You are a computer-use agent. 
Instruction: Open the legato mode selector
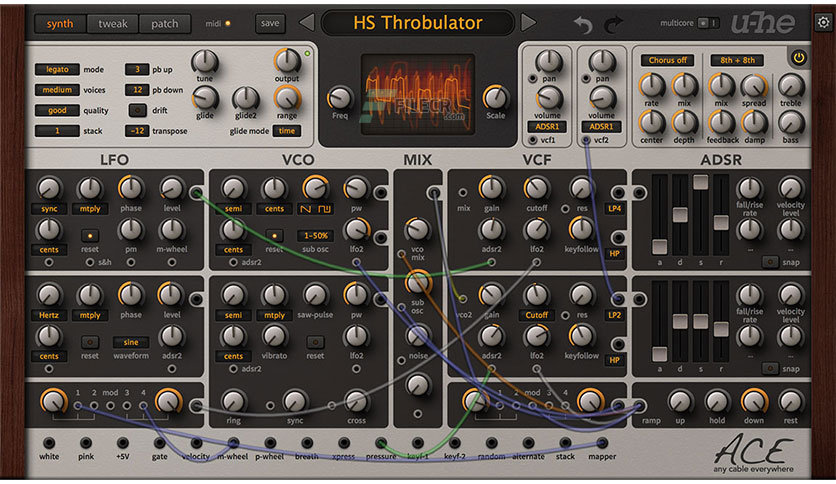coord(57,69)
